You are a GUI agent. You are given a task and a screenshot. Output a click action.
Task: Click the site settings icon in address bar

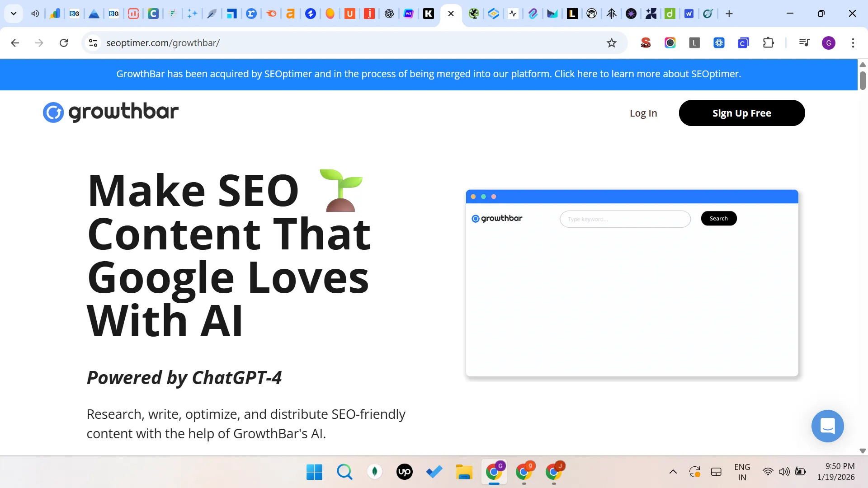(x=93, y=43)
